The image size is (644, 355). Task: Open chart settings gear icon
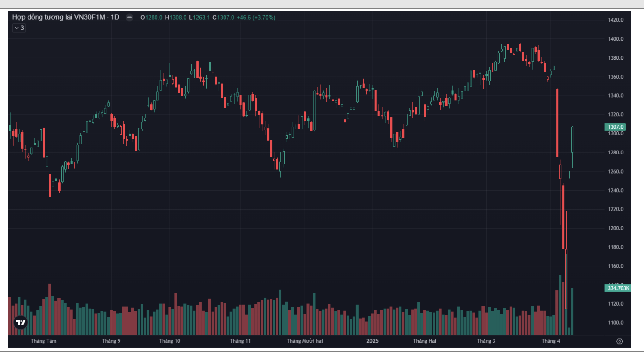619,341
